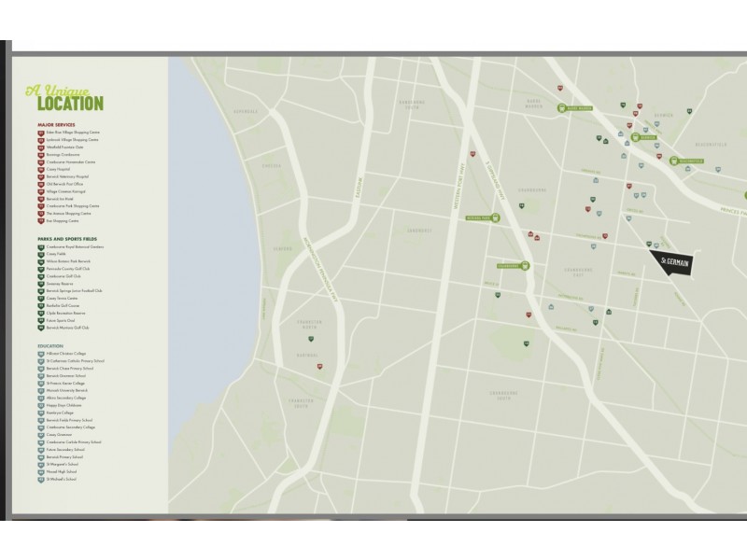Click the Parks and Sports Fields heading
The height and width of the screenshot is (560, 747).
click(67, 239)
